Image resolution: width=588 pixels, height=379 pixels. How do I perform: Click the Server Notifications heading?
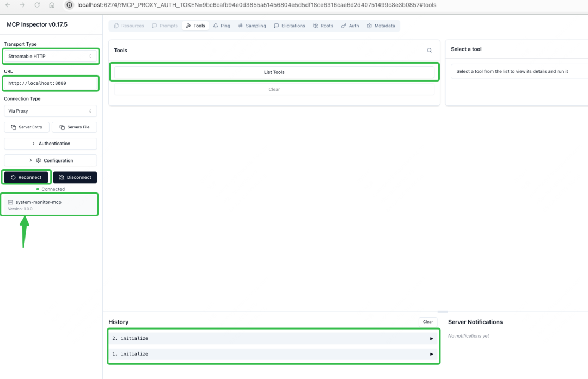475,322
